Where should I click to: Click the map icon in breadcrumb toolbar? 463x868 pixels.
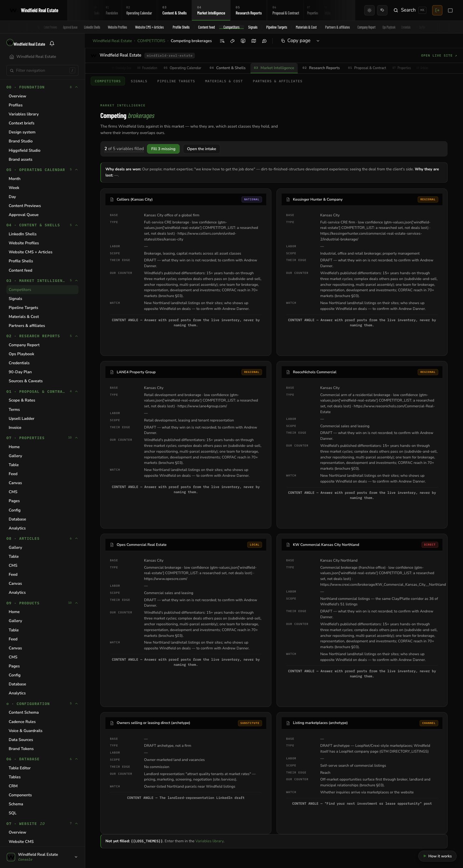pyautogui.click(x=254, y=41)
